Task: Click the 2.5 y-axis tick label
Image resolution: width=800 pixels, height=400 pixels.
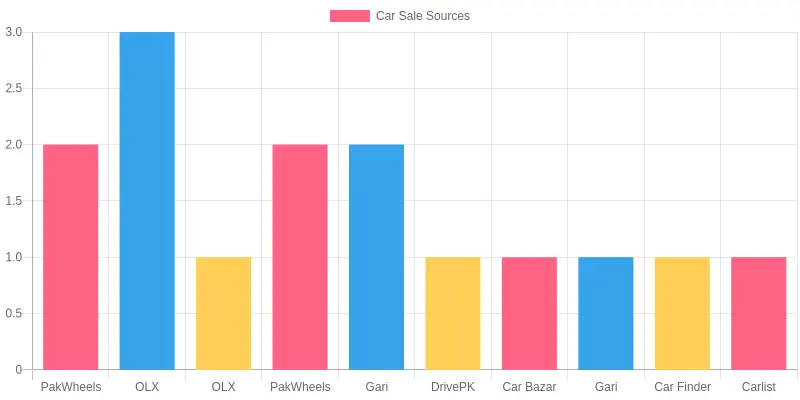Action: pyautogui.click(x=14, y=88)
